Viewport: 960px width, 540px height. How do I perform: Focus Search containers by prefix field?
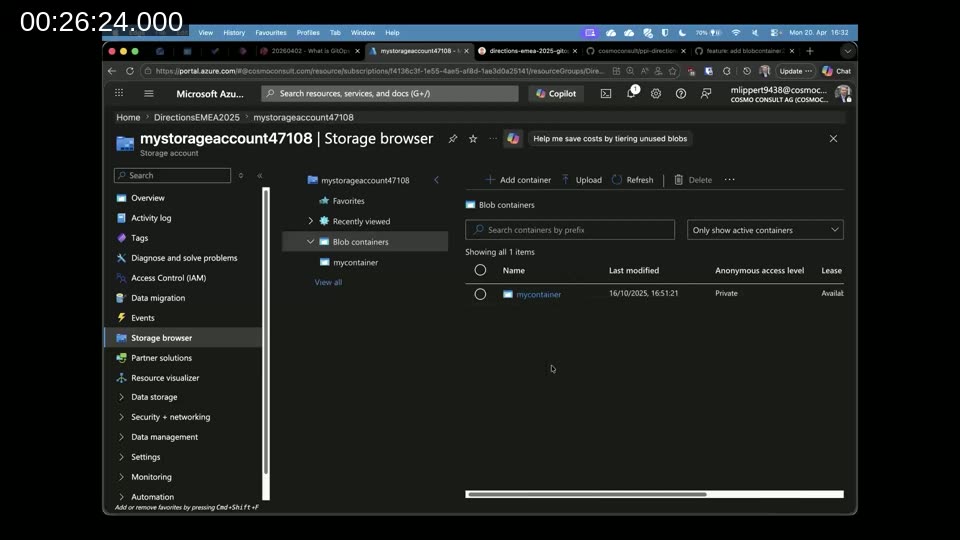[569, 230]
